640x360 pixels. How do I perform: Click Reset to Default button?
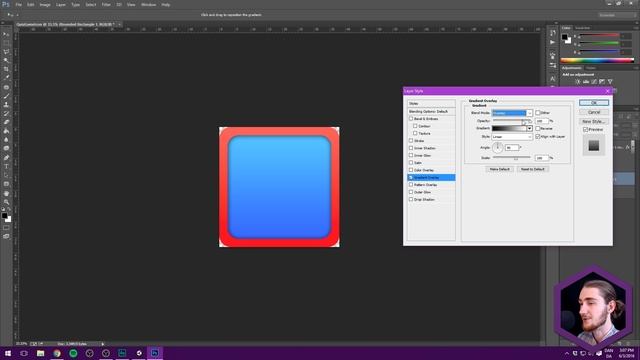pyautogui.click(x=532, y=169)
